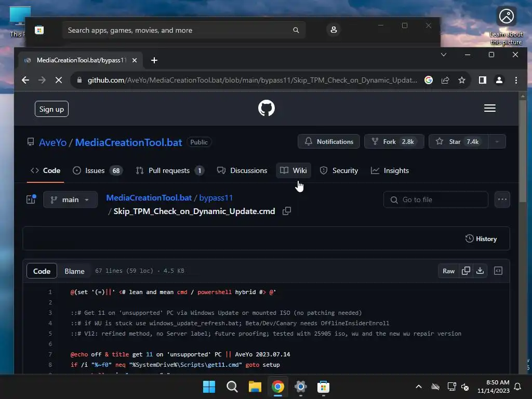
Task: Open Microsoft Store from the taskbar
Action: [323, 387]
